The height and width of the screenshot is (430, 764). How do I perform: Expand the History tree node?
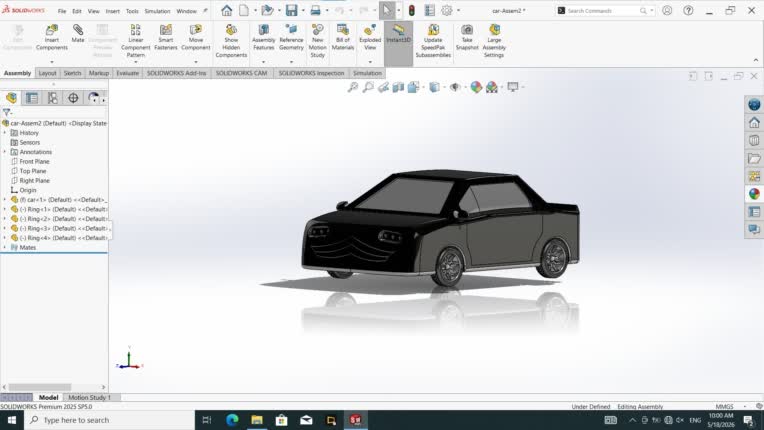click(5, 132)
